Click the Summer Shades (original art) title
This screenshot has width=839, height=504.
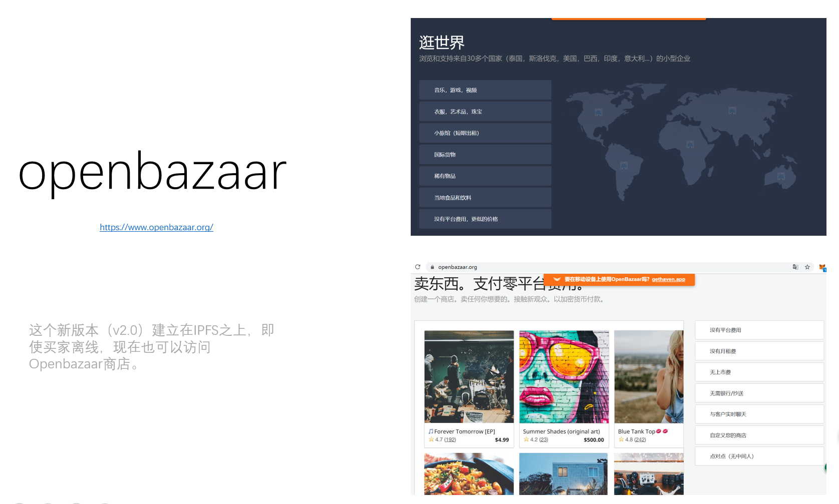tap(562, 431)
